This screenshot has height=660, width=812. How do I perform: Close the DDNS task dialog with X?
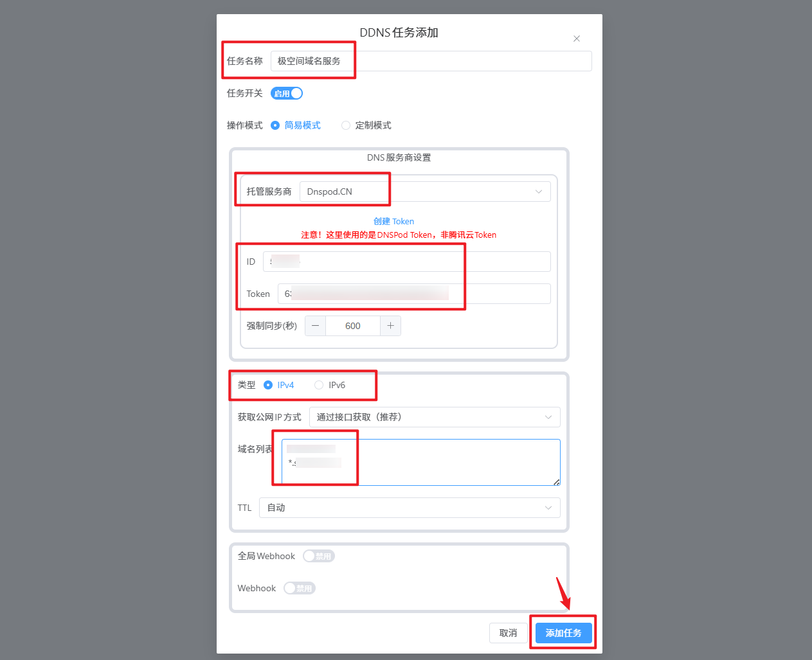click(577, 39)
